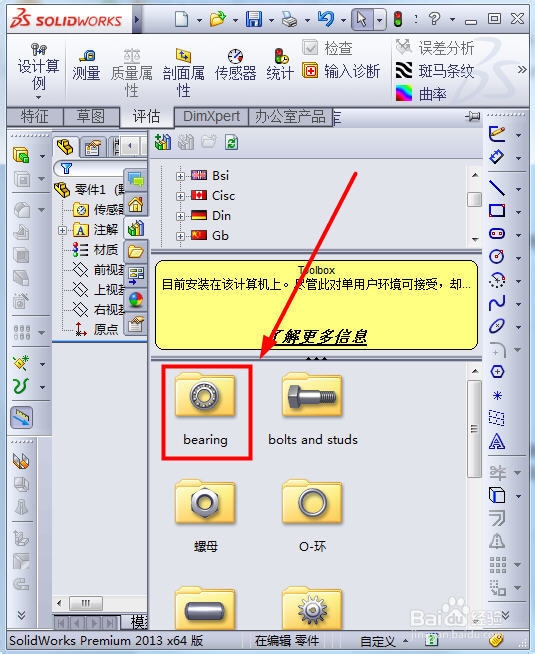This screenshot has height=654, width=535.
Task: Switch to the 草图 sketch tab
Action: click(x=91, y=116)
